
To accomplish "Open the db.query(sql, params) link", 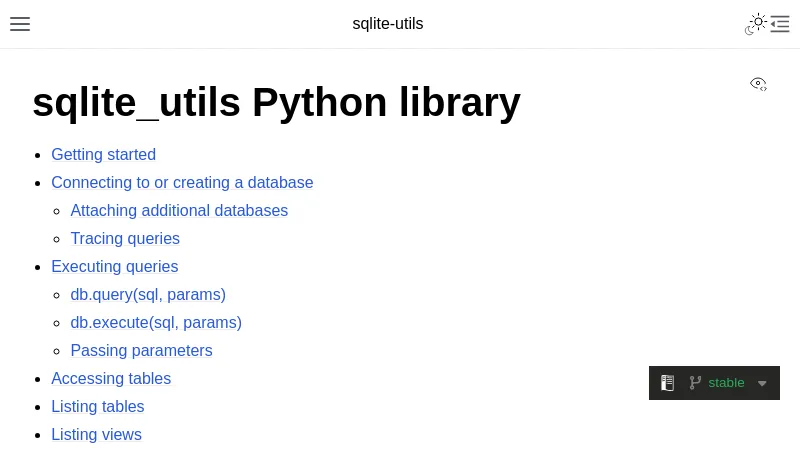I will [148, 295].
